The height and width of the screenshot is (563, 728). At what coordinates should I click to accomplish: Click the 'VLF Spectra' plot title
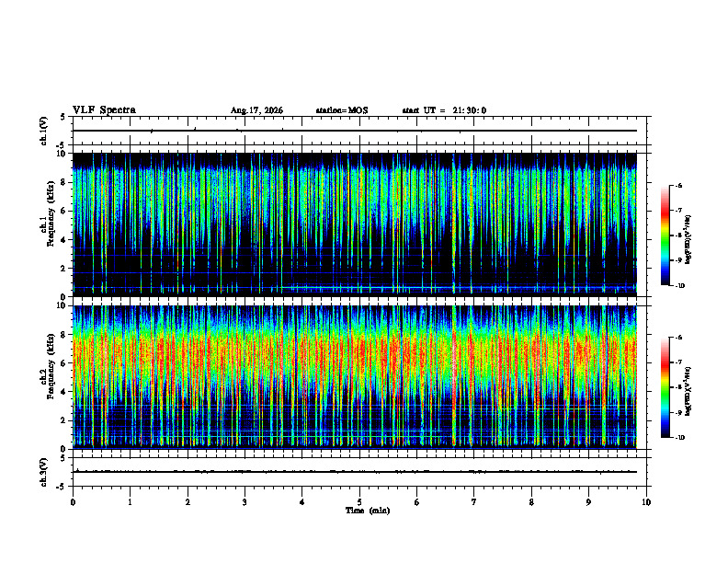[104, 110]
